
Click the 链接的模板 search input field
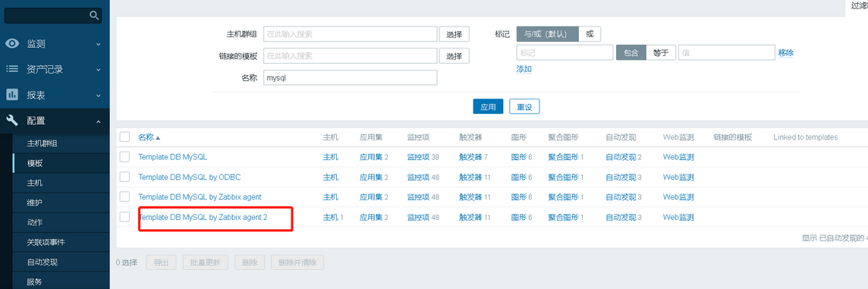pyautogui.click(x=351, y=56)
